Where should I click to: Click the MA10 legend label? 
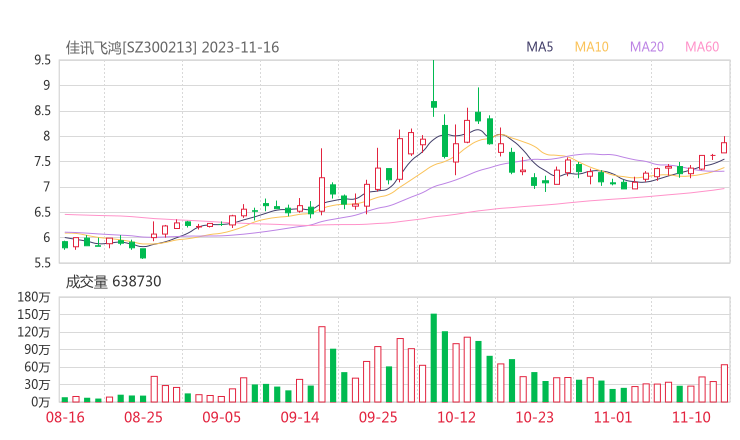click(x=591, y=47)
